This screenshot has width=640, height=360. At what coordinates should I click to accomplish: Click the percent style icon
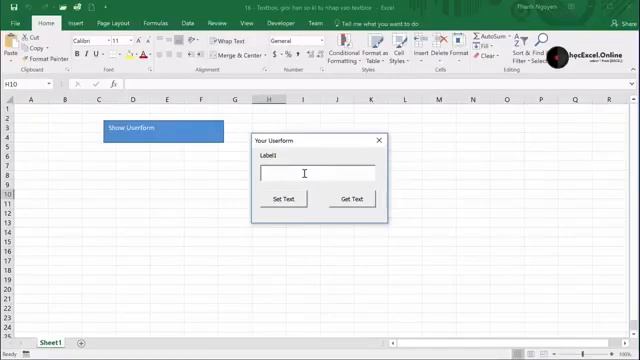(288, 54)
